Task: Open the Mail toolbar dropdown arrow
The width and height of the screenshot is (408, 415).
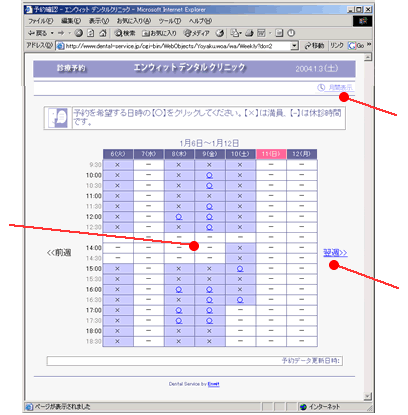Action: tap(240, 33)
